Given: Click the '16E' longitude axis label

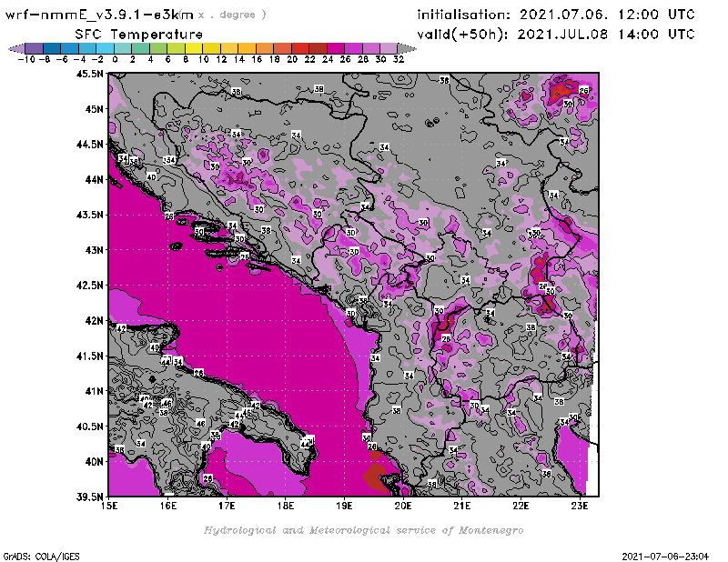Looking at the screenshot, I should pyautogui.click(x=168, y=506).
